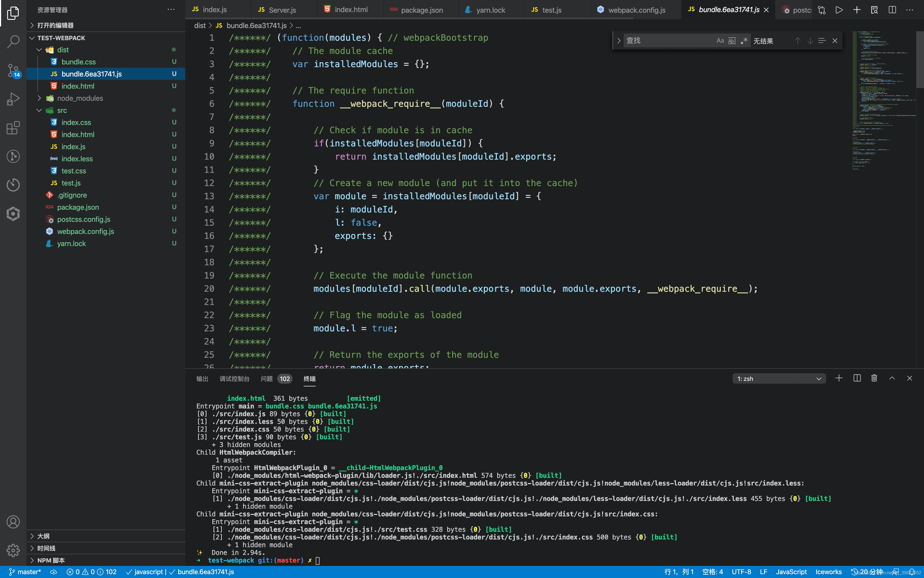Close the bundle.6ea31741.js tab
The image size is (924, 578).
coord(766,10)
